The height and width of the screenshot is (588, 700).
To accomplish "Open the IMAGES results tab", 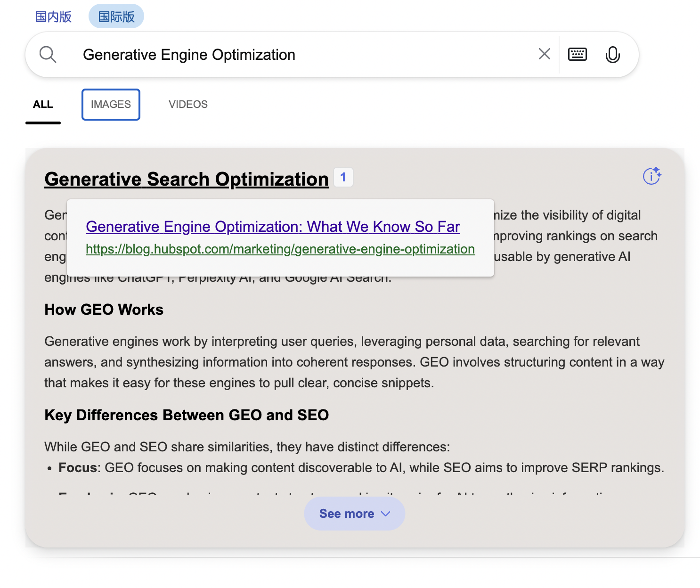I will click(111, 105).
